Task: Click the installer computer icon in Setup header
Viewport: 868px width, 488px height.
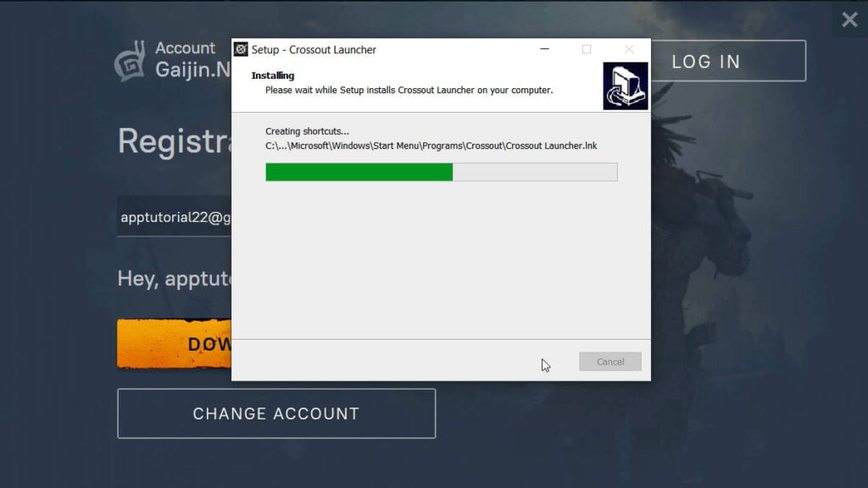Action: (x=626, y=86)
